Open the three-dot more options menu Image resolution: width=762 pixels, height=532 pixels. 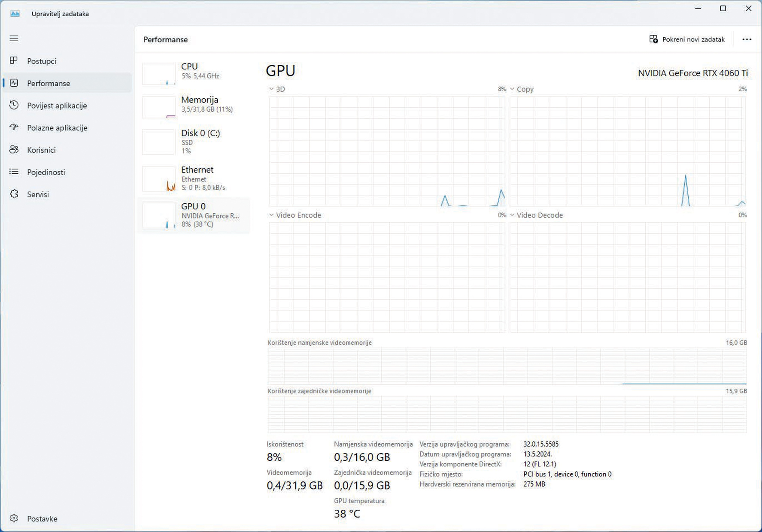coord(747,39)
